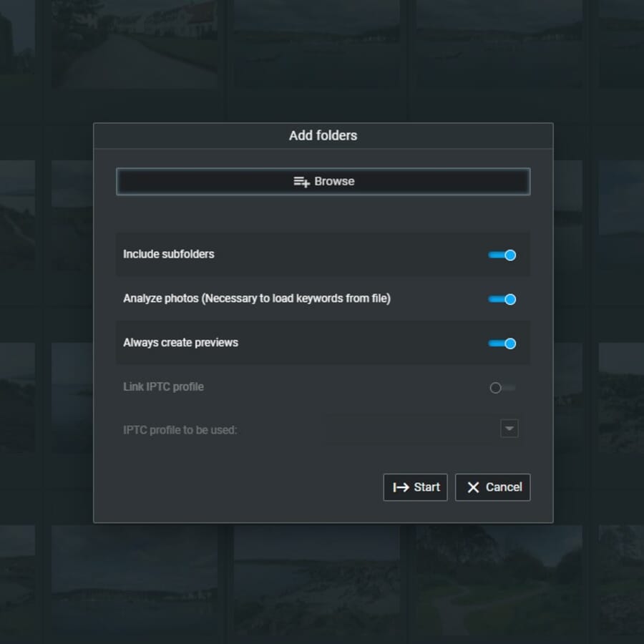Start the folder import process
The height and width of the screenshot is (644, 644).
pos(415,487)
